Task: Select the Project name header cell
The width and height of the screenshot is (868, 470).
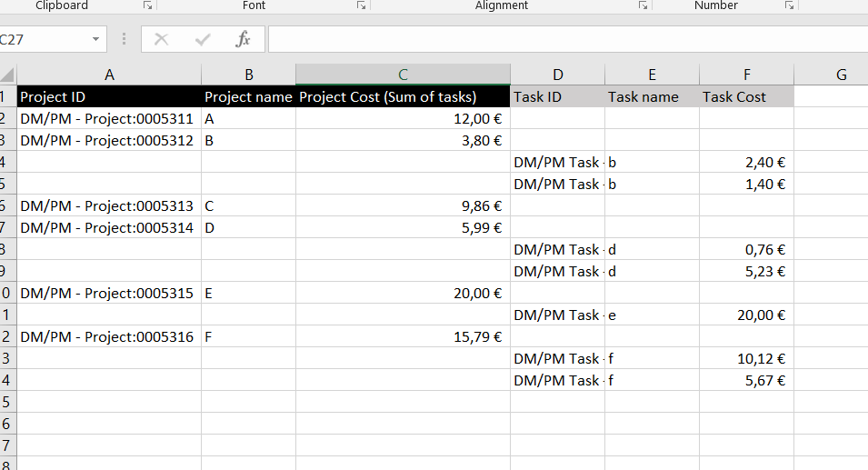Action: (x=248, y=97)
